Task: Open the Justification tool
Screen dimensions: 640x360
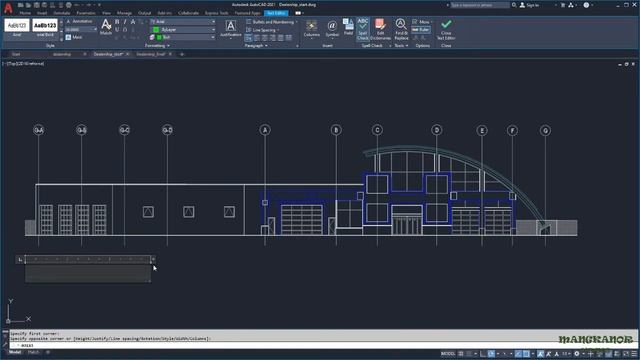Action: coord(231,29)
